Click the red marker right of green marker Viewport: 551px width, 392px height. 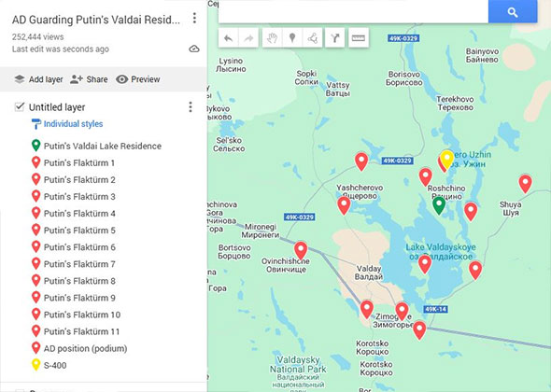471,212
